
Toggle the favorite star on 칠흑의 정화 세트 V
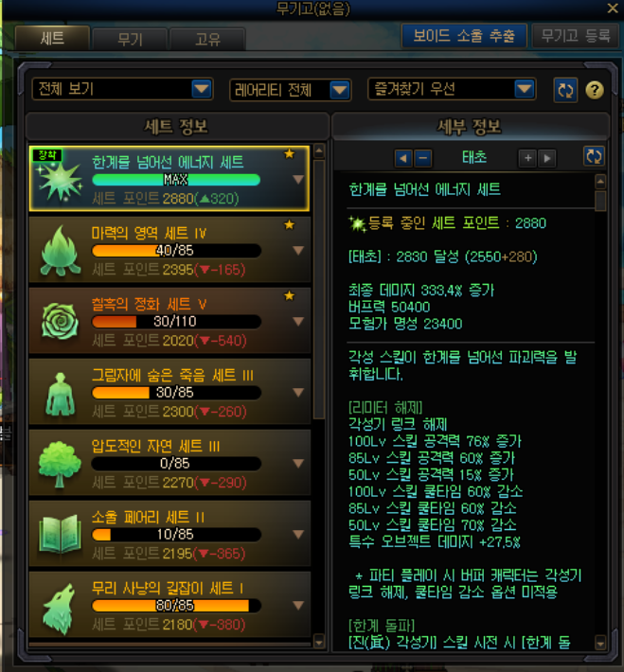[x=290, y=295]
